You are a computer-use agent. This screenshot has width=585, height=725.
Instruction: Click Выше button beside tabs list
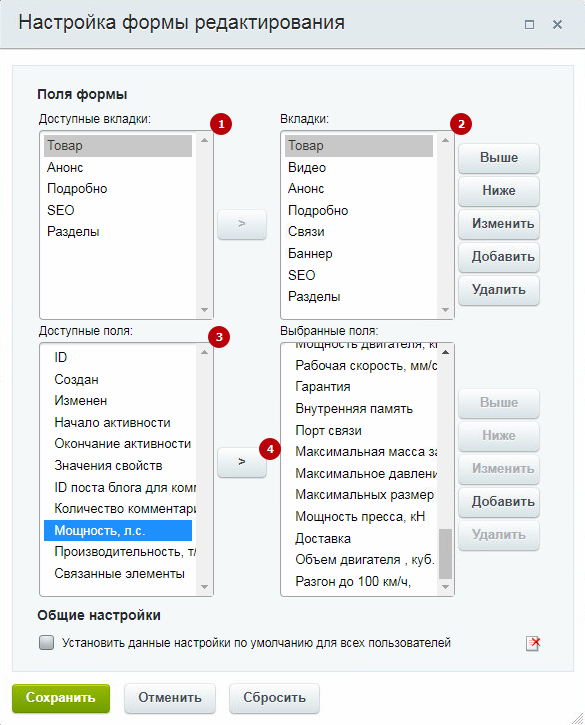(499, 158)
